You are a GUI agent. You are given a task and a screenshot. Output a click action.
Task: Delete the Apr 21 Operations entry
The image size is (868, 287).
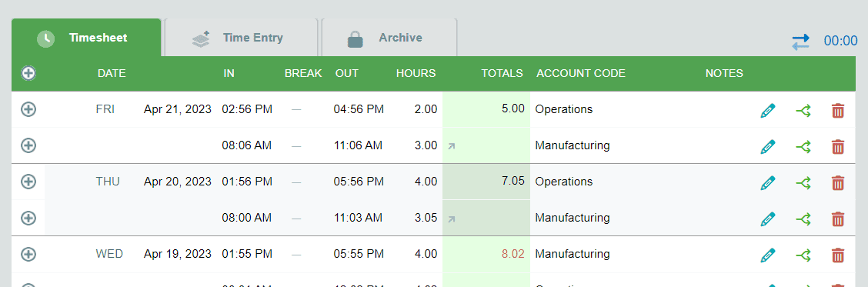point(838,111)
